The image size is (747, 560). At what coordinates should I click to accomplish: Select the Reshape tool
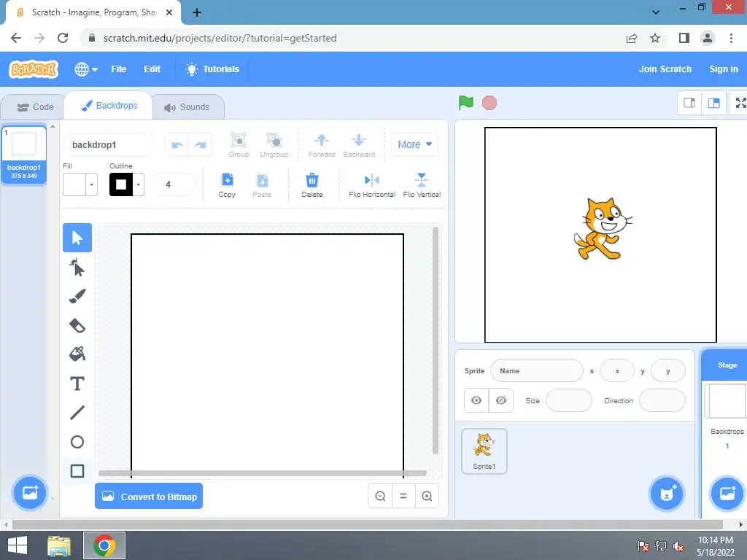point(77,267)
